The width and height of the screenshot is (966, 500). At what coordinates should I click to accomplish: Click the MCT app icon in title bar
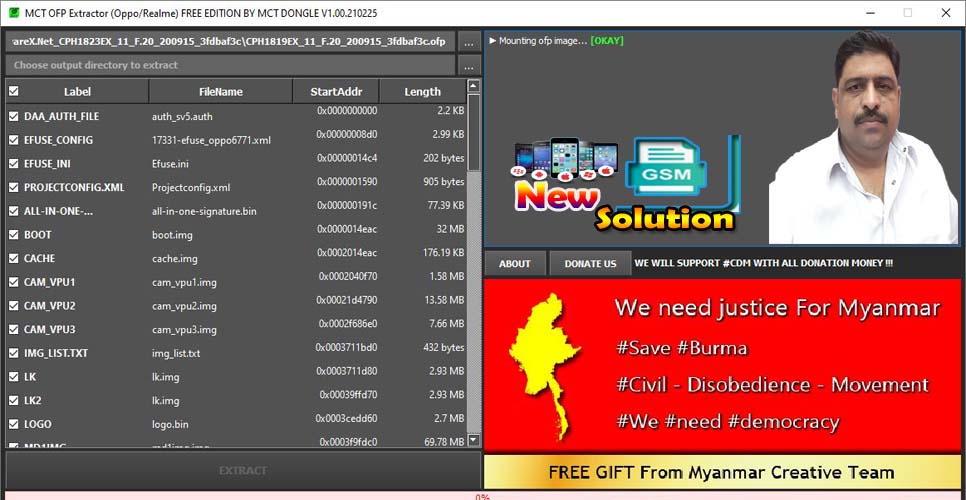pyautogui.click(x=12, y=12)
